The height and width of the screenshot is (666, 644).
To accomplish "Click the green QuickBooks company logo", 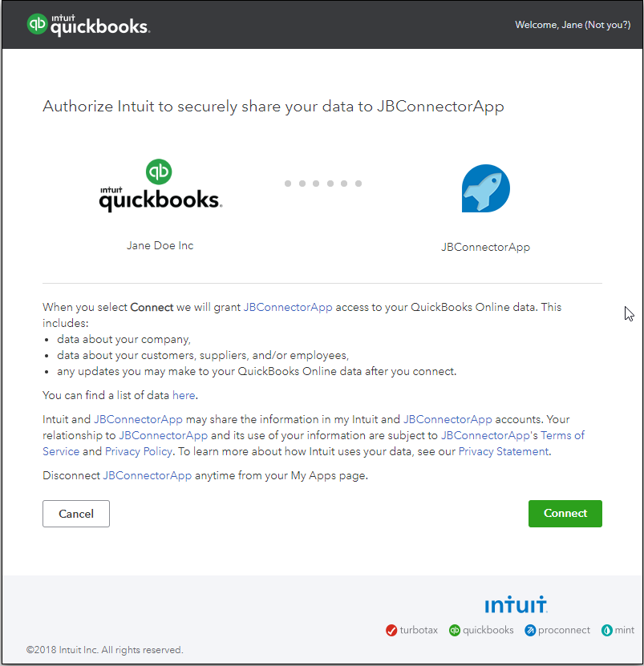I will (160, 186).
